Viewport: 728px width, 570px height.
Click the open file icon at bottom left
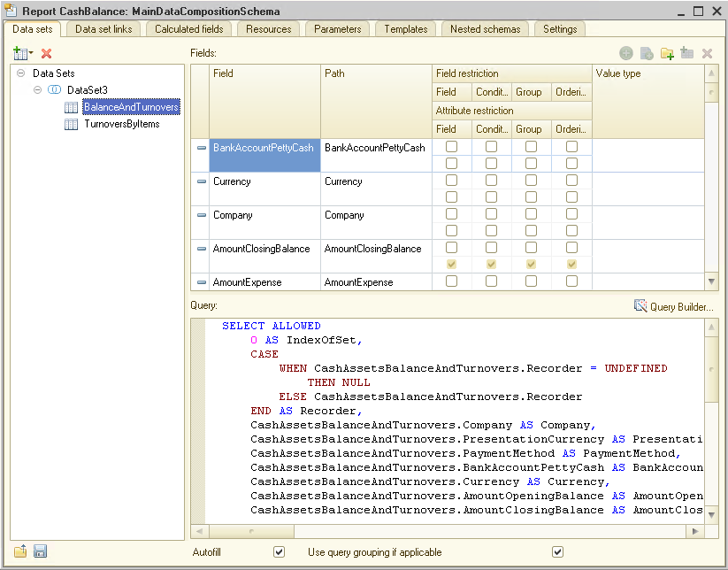coord(20,551)
